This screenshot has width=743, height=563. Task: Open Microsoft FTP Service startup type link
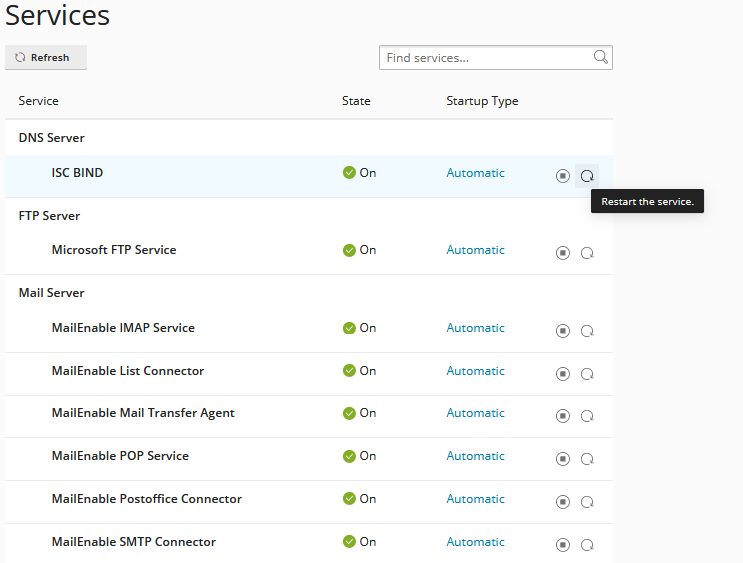[475, 250]
